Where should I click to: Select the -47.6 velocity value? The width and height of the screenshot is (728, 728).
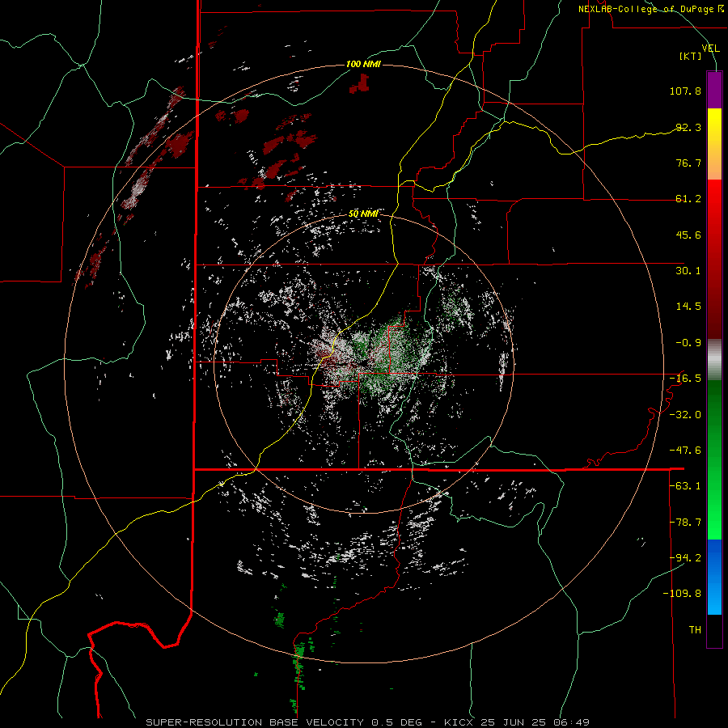pos(685,451)
